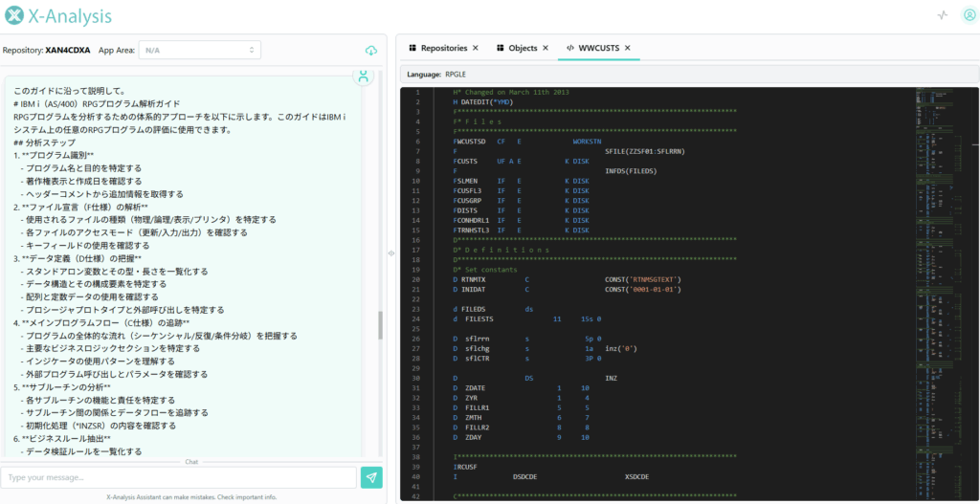980x504 pixels.
Task: Click the FWCUSTSD file declaration line
Action: (x=527, y=142)
